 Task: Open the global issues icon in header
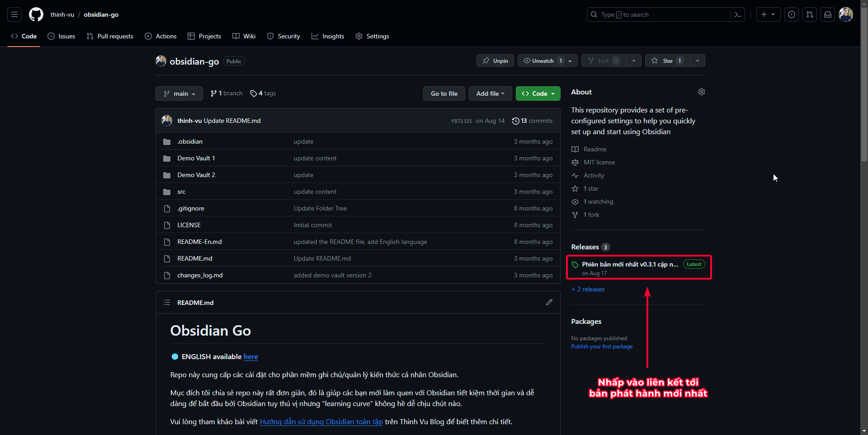(x=792, y=14)
